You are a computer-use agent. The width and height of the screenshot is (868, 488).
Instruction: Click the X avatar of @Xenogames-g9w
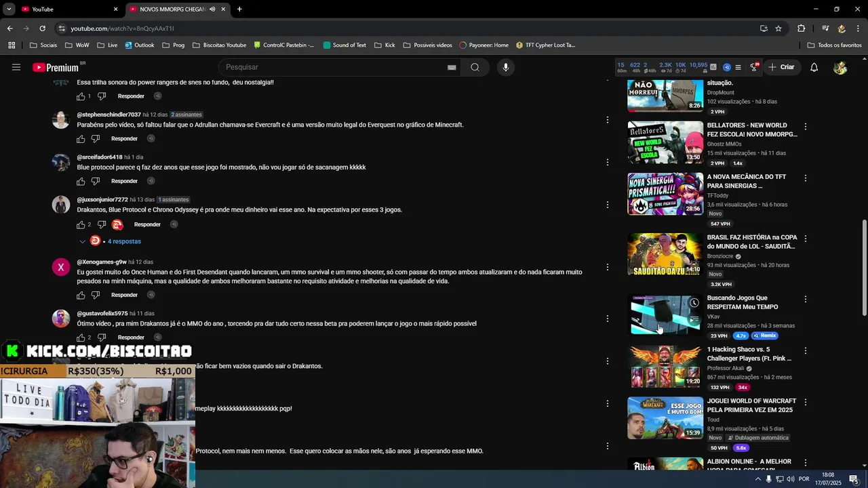pyautogui.click(x=61, y=267)
